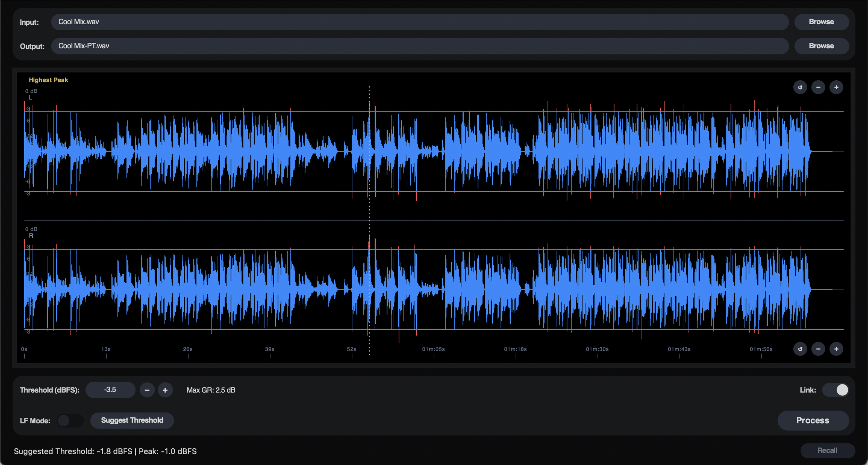
Task: Click the Threshold value field showing -3.5
Action: pyautogui.click(x=110, y=390)
